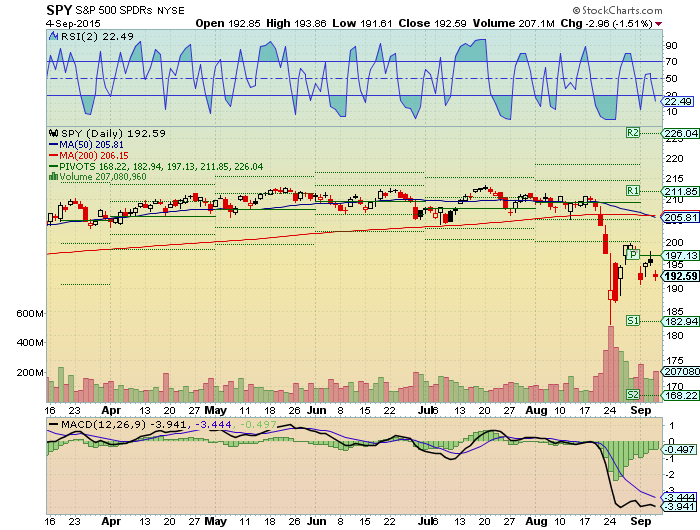700x530 pixels.
Task: Click the 211.85 price axis tag
Action: [680, 191]
